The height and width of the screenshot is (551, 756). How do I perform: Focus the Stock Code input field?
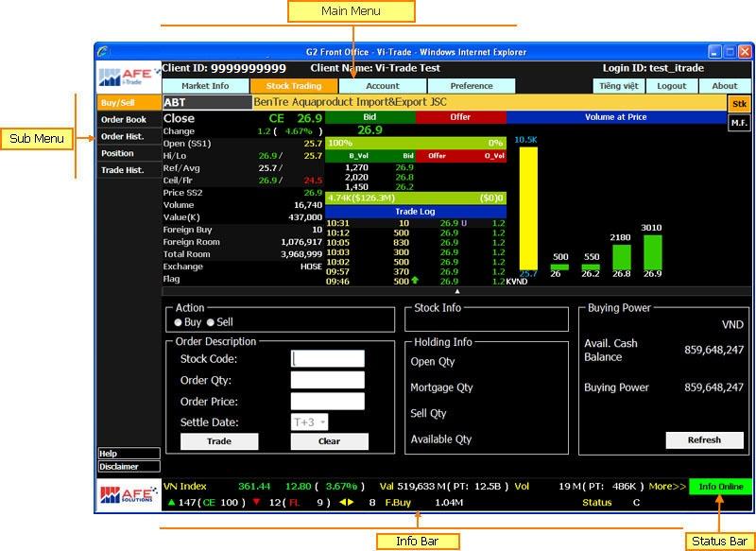point(328,358)
